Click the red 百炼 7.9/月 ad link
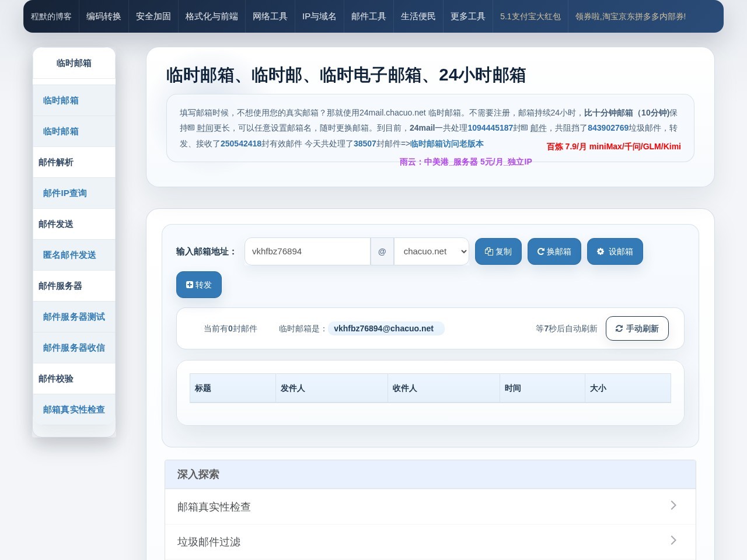Screen dimensions: 747x560 pos(614,146)
